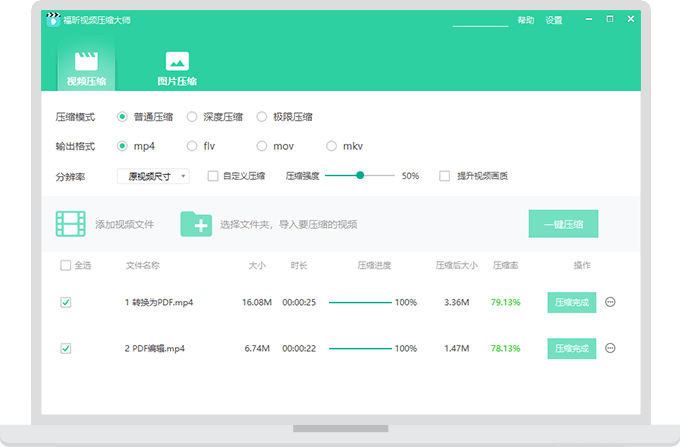The image size is (680, 447).
Task: Choose flv output format
Action: [192, 146]
